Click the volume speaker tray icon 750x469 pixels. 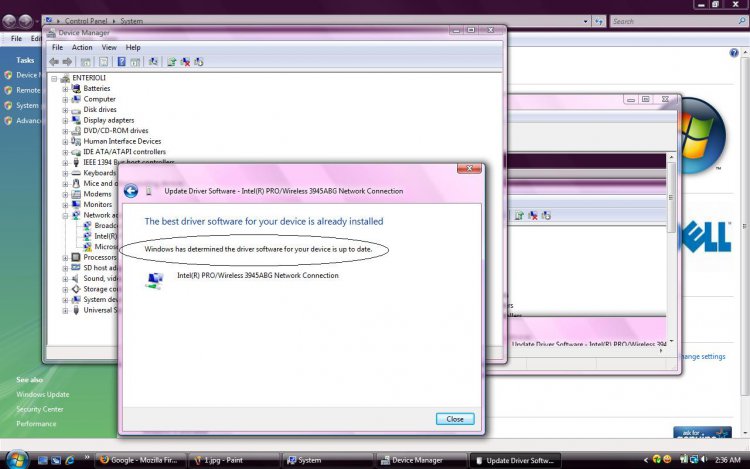[x=704, y=459]
